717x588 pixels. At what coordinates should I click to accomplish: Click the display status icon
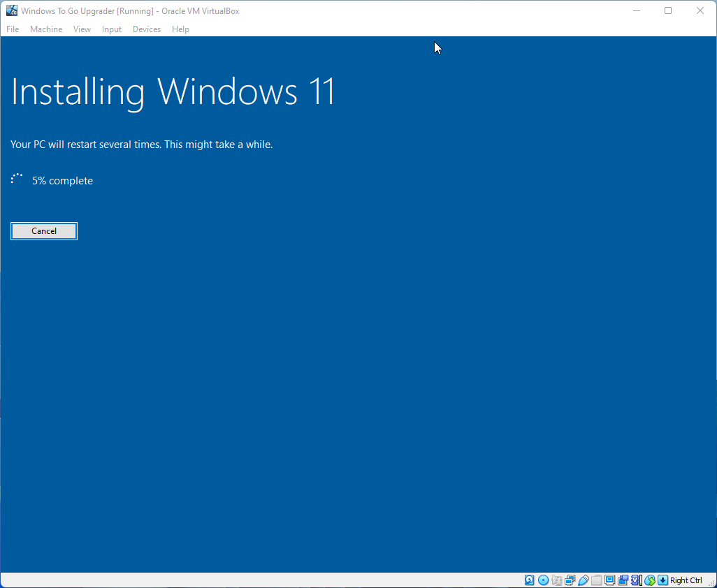tap(609, 580)
